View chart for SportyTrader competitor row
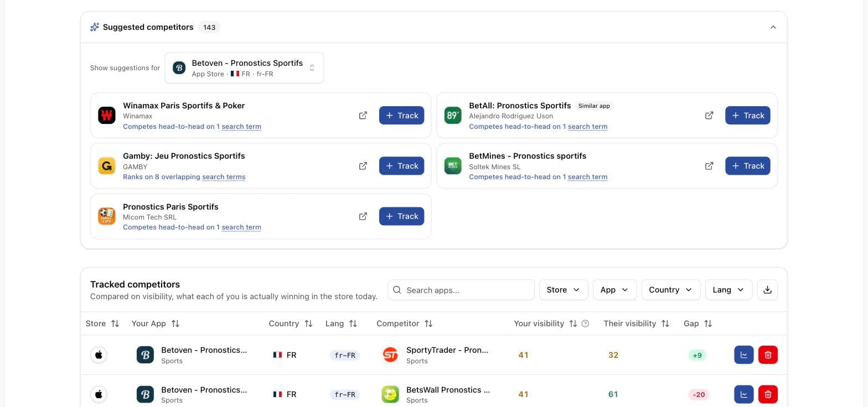This screenshot has height=407, width=868. coord(743,355)
